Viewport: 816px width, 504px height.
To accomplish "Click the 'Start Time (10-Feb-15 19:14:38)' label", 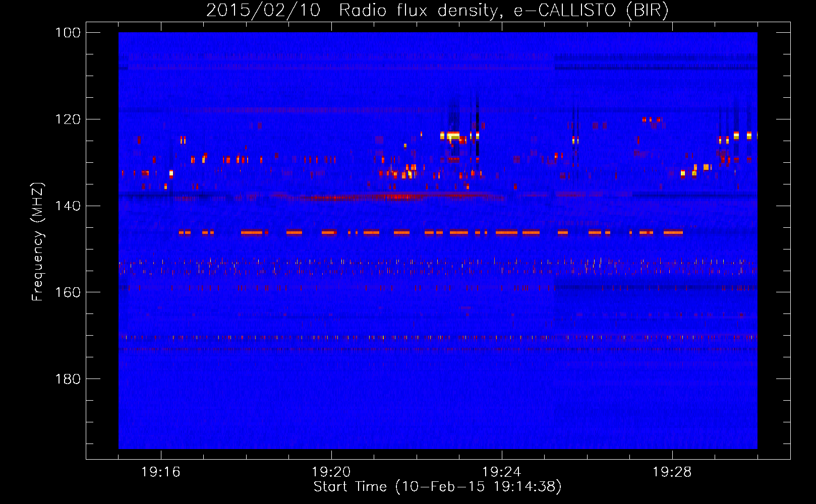I will coord(438,487).
